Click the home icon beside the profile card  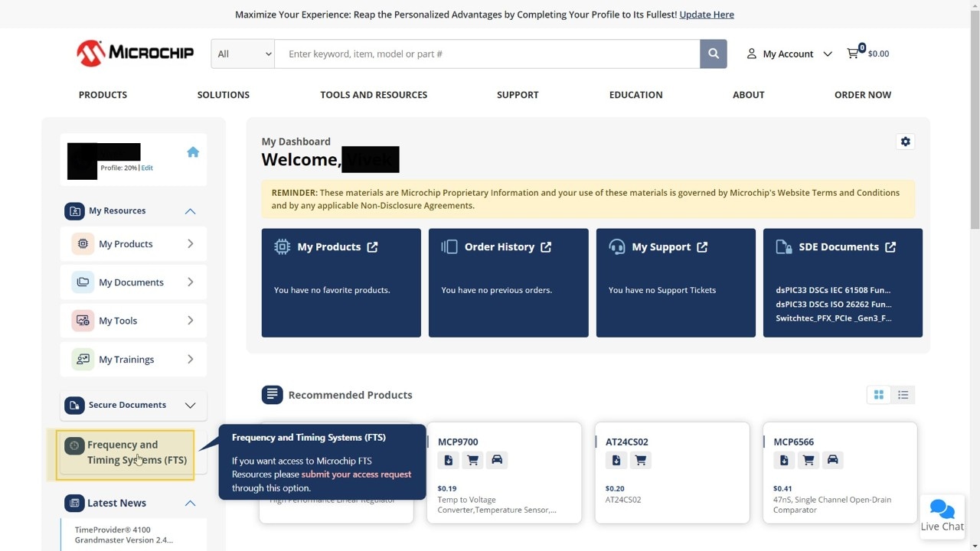point(193,152)
